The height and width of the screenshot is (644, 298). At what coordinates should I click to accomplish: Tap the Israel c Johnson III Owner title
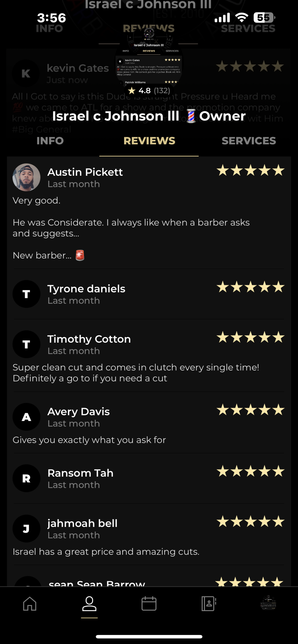[x=149, y=116]
